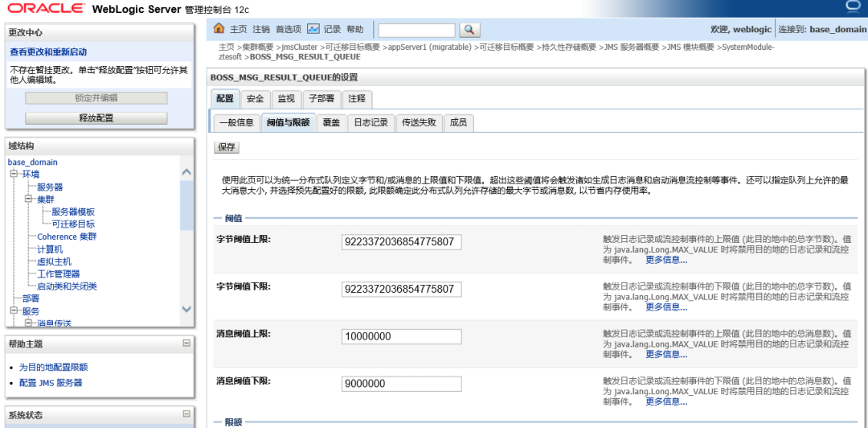Click breadcrumb link appServer1 (migratable)

[x=430, y=47]
